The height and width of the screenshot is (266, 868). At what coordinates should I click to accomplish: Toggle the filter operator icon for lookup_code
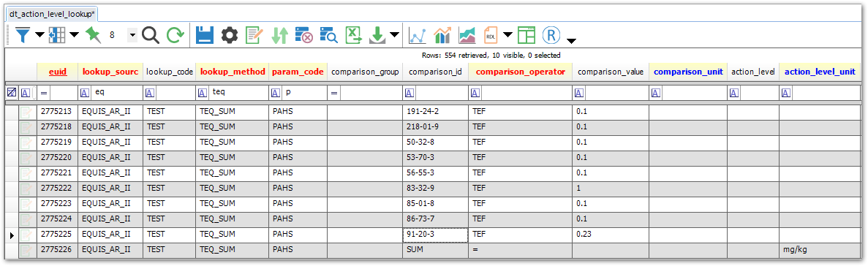(151, 93)
